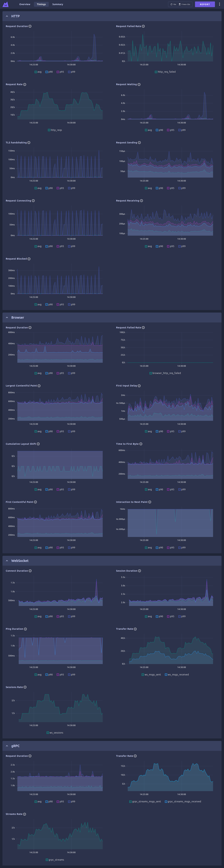The image size is (224, 868).
Task: Show info for gRPC Request Duration
Action: pyautogui.click(x=30, y=756)
